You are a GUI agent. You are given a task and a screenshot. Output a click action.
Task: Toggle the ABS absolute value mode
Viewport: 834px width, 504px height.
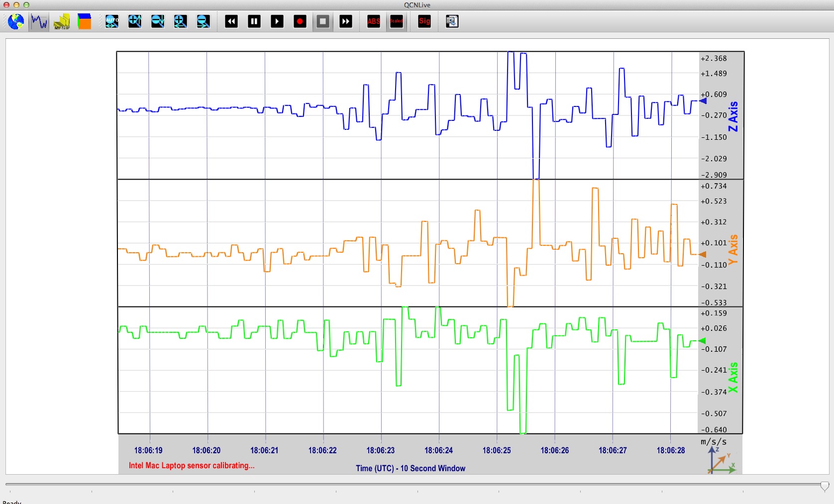point(374,21)
